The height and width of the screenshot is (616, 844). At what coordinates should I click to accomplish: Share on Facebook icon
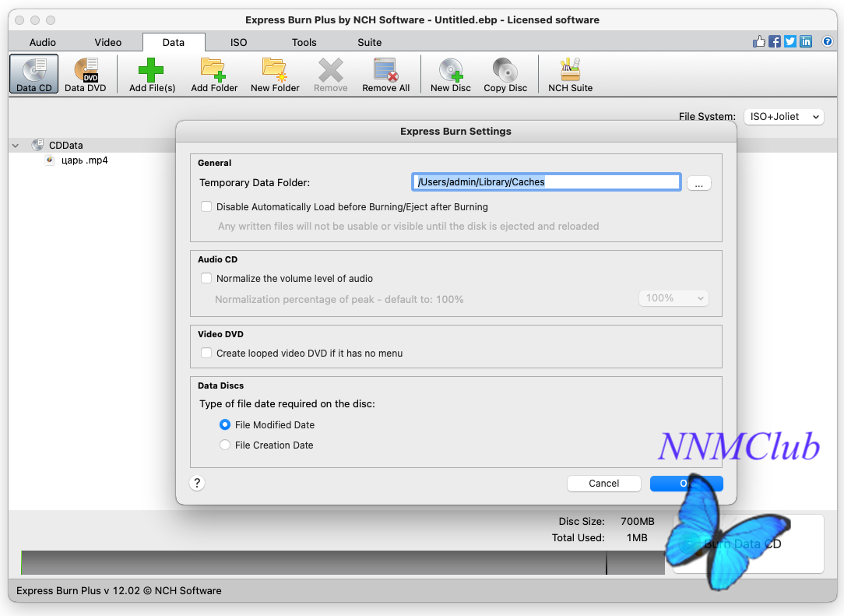point(775,41)
